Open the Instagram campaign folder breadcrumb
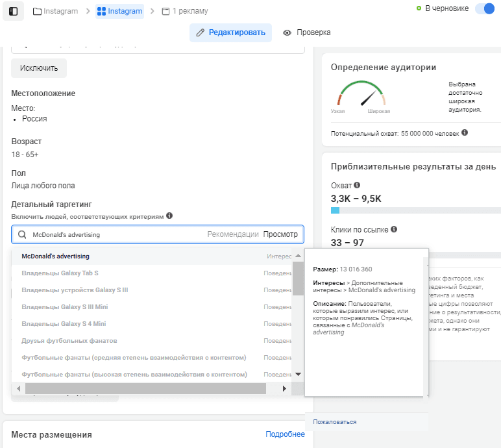The width and height of the screenshot is (501, 448). (x=56, y=11)
